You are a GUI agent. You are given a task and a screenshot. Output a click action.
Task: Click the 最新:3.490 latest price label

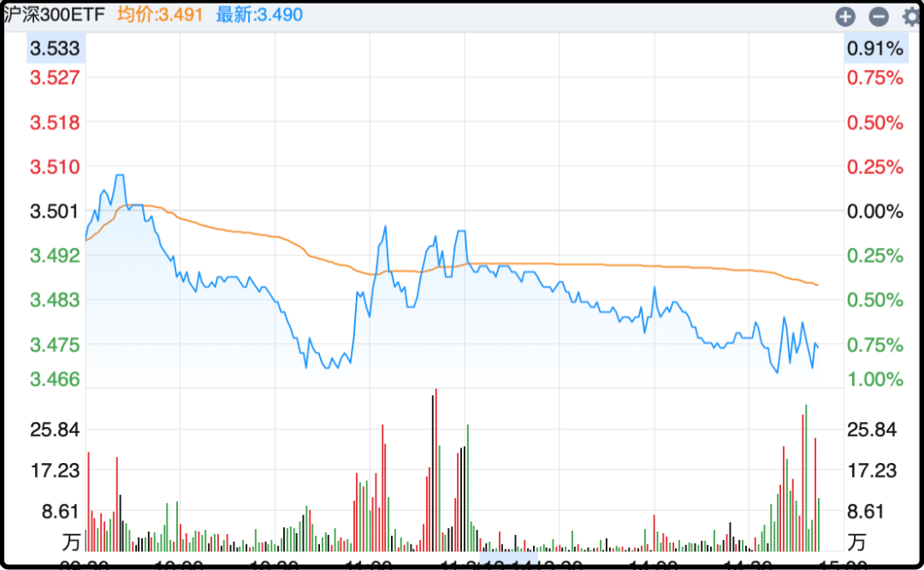(259, 15)
